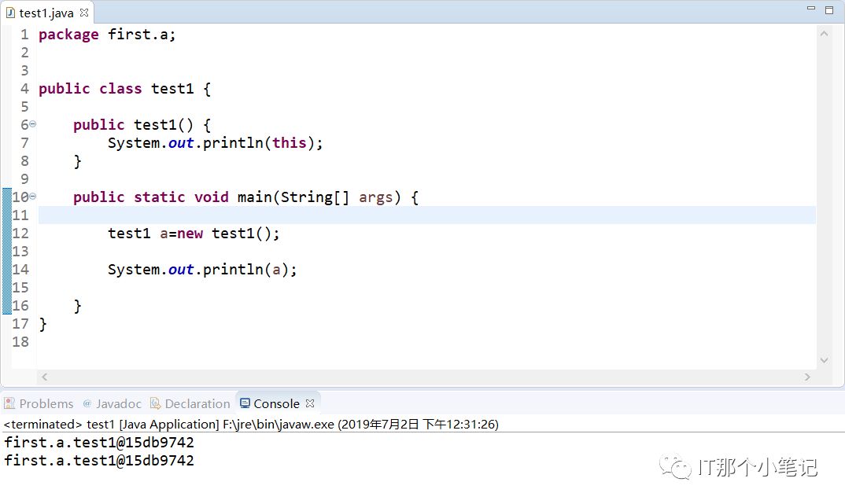This screenshot has height=504, width=845.
Task: Click 'static' keyword on line 10
Action: click(159, 197)
